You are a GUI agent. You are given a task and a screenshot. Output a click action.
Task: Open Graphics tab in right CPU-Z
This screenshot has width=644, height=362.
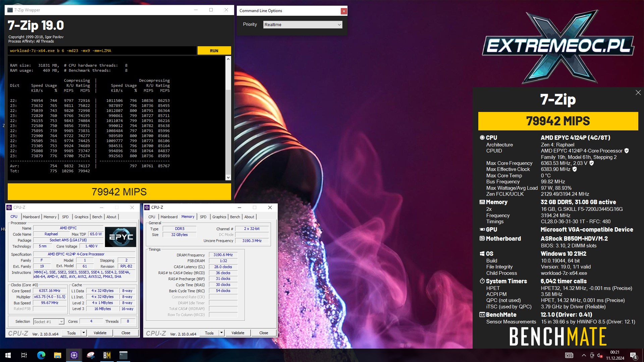[219, 217]
